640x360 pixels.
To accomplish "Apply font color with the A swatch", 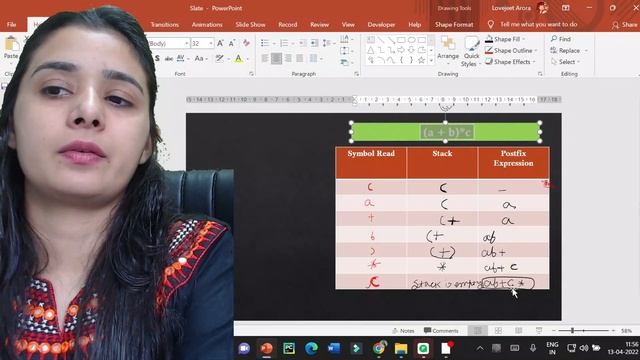I will pyautogui.click(x=238, y=59).
